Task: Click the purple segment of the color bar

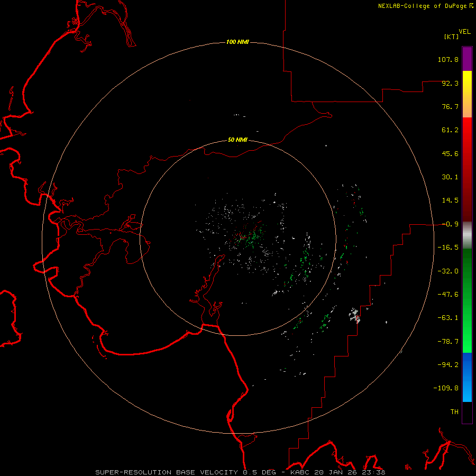Action: click(467, 59)
